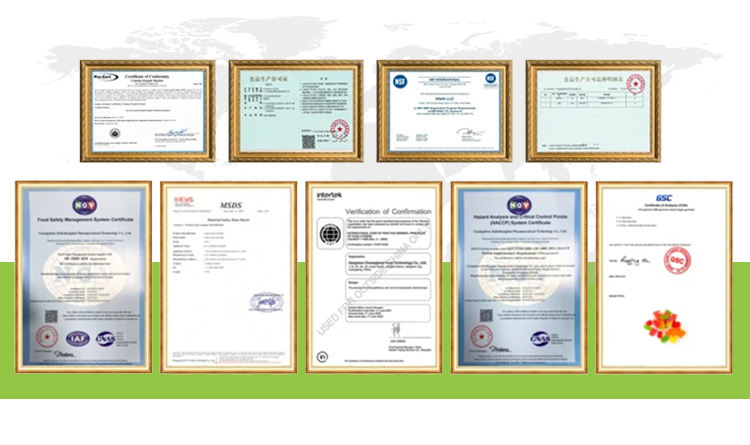This screenshot has width=750, height=445.
Task: Open the Intertek Verification of Confirmation document
Action: 374,277
